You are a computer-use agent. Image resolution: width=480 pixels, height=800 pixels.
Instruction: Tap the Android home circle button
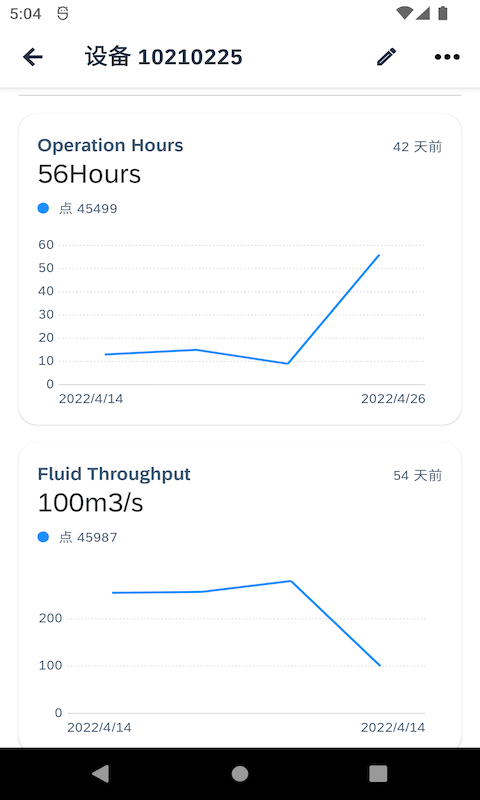click(240, 774)
